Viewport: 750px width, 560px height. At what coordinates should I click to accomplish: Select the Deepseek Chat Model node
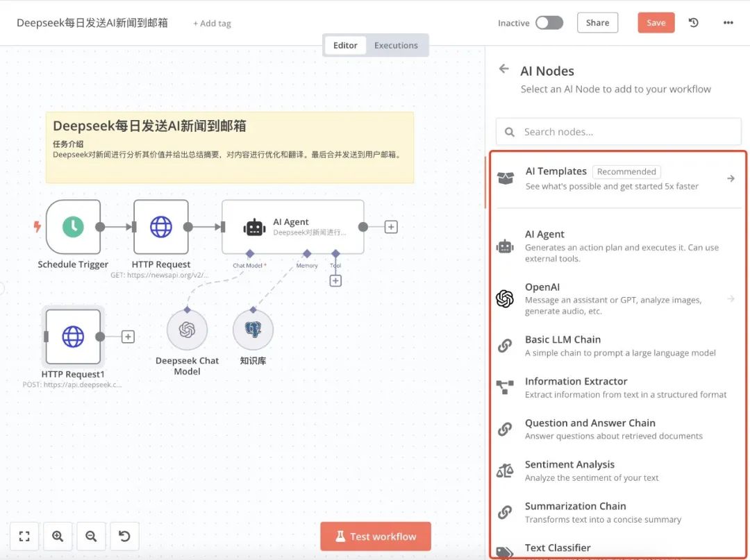tap(187, 330)
